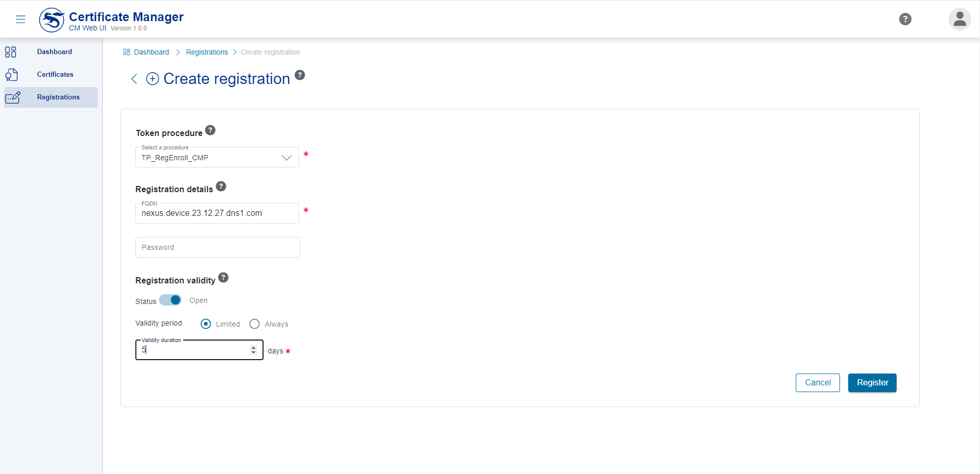
Task: Select the Limited validity period option
Action: [206, 324]
